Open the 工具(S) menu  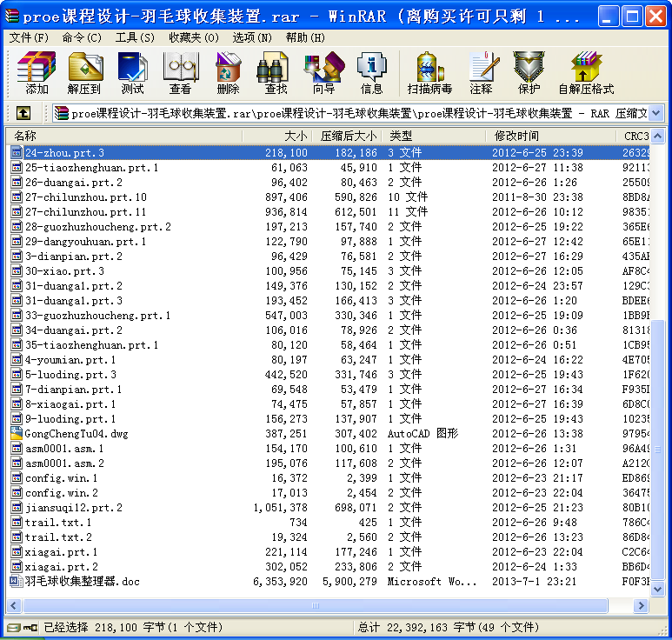[x=135, y=37]
